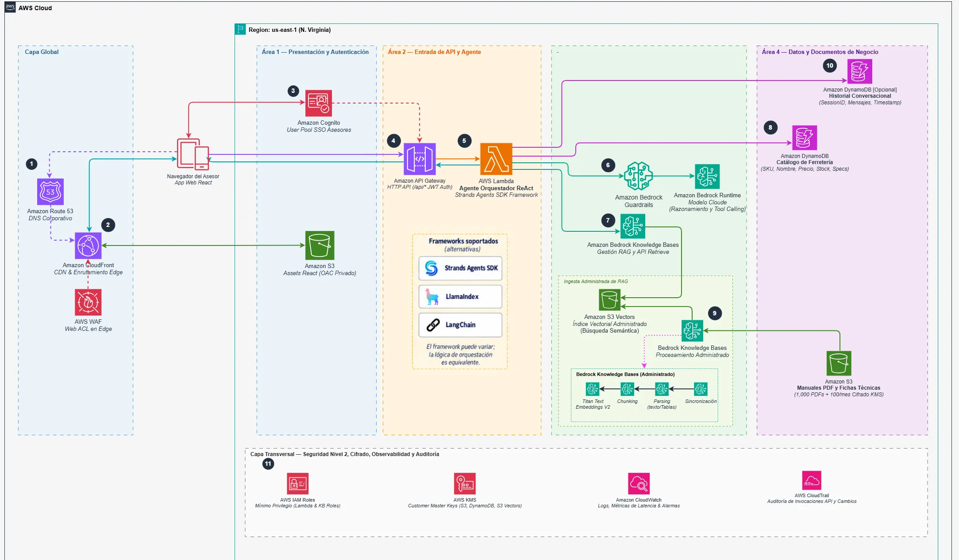Select the AWS CloudTrail icon
The height and width of the screenshot is (560, 959).
pos(812,481)
